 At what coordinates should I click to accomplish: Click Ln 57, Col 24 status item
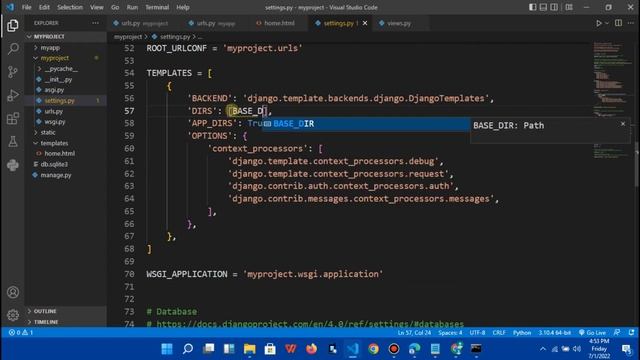tap(414, 333)
